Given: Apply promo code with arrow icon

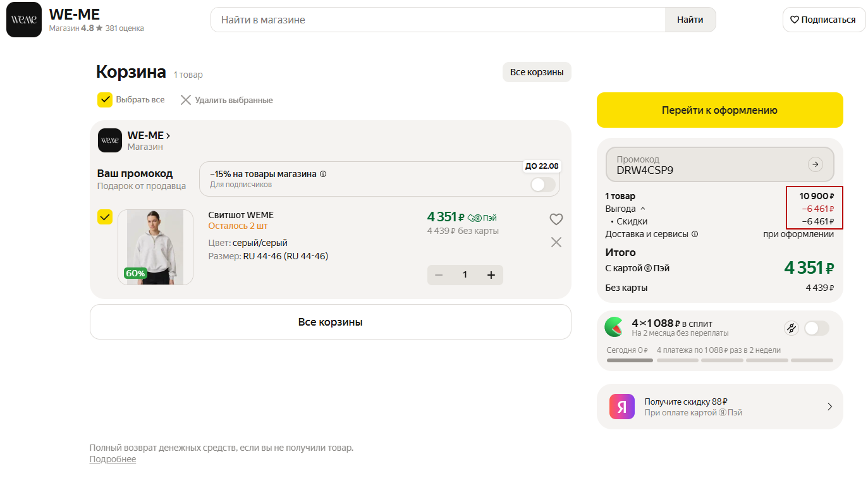Looking at the screenshot, I should [816, 164].
